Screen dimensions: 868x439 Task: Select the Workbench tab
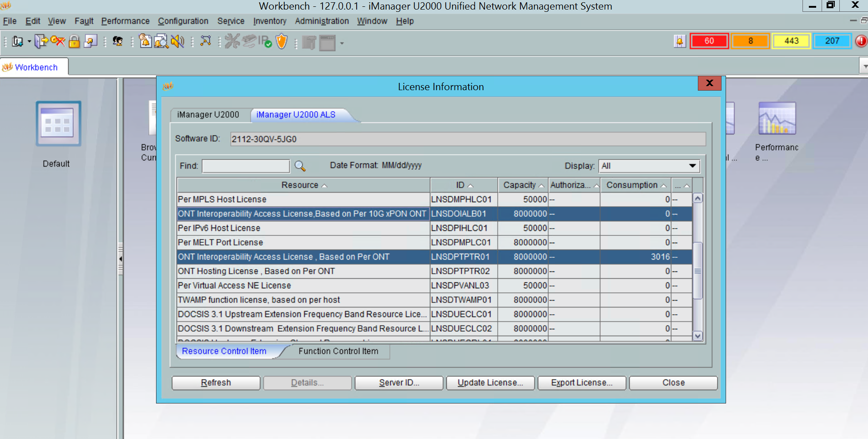(35, 67)
